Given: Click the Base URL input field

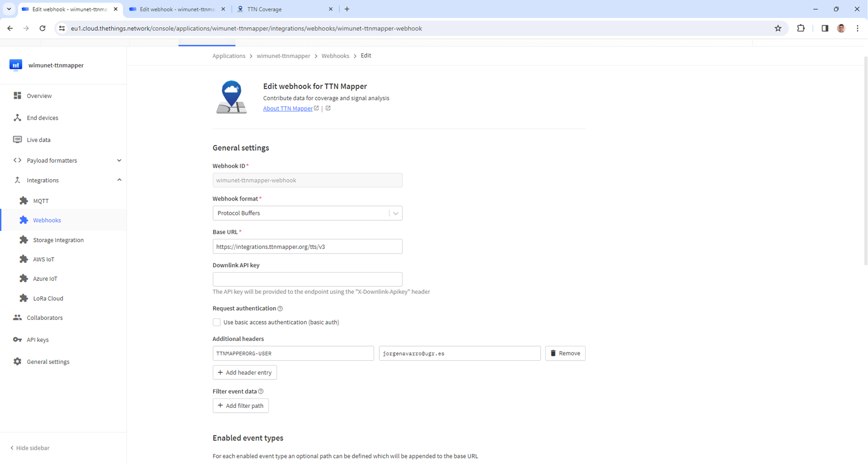Looking at the screenshot, I should [307, 246].
